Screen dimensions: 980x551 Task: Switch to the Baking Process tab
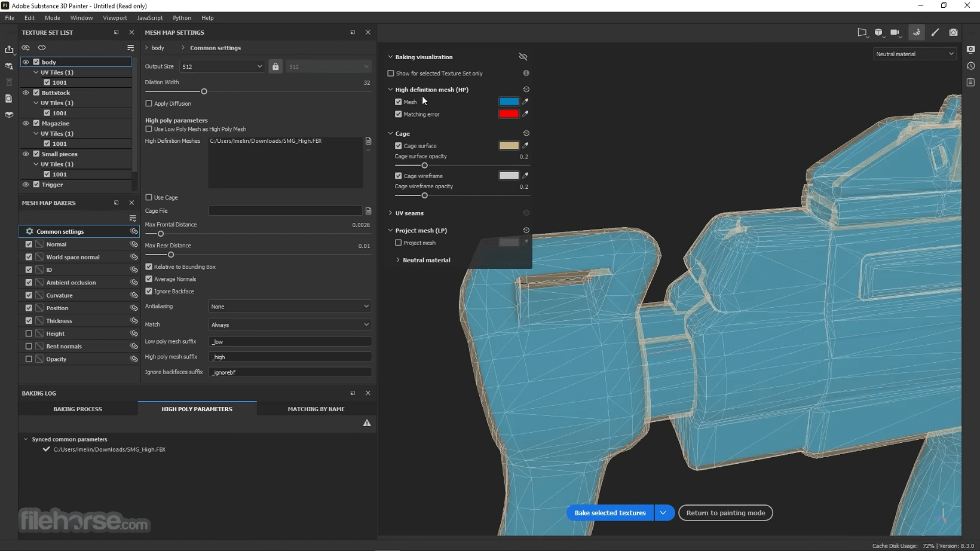[x=78, y=409]
